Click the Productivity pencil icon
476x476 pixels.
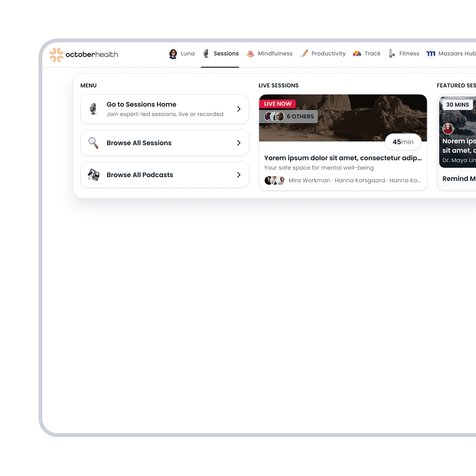[304, 54]
